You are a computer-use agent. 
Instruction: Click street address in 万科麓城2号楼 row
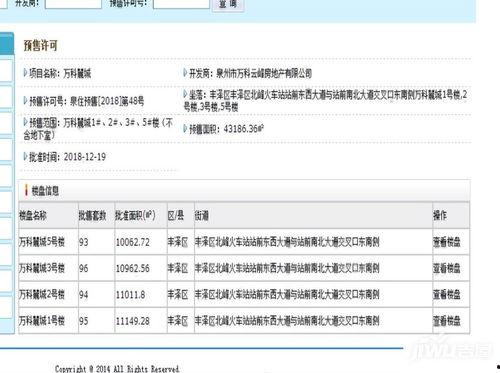tap(287, 294)
